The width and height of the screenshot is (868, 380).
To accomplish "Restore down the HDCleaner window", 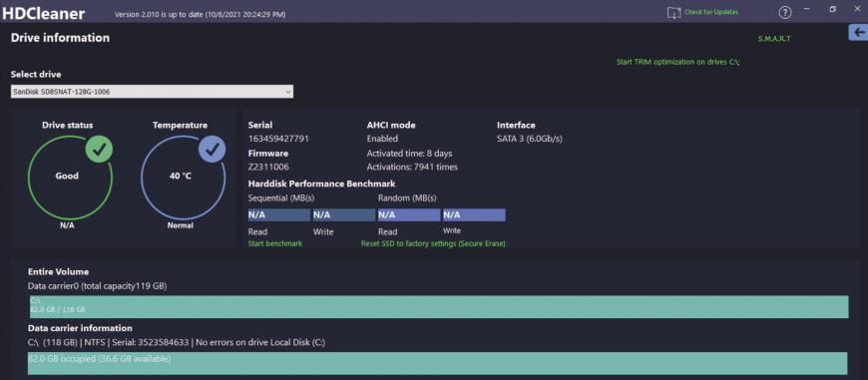I will click(x=832, y=9).
